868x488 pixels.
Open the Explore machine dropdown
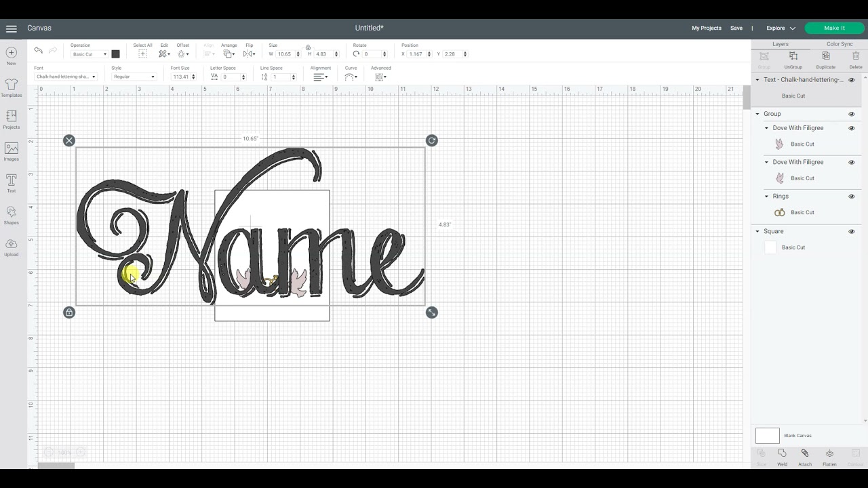click(781, 28)
